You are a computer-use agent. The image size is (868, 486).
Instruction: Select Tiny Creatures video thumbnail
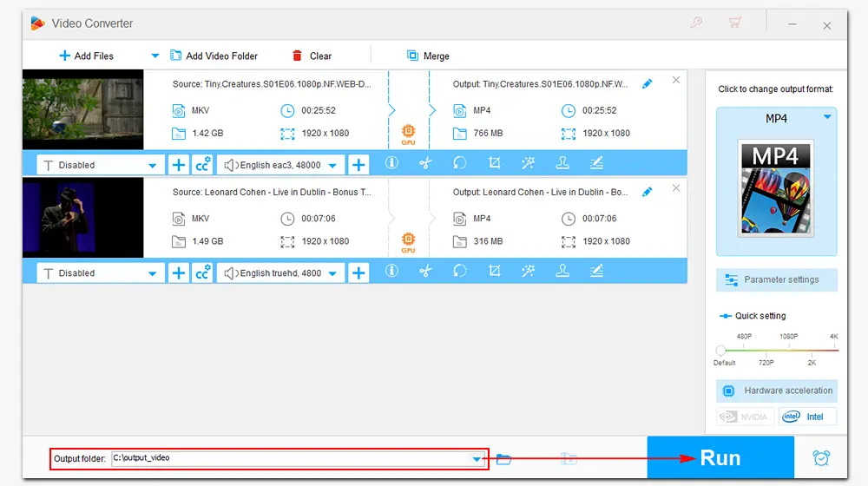(83, 109)
